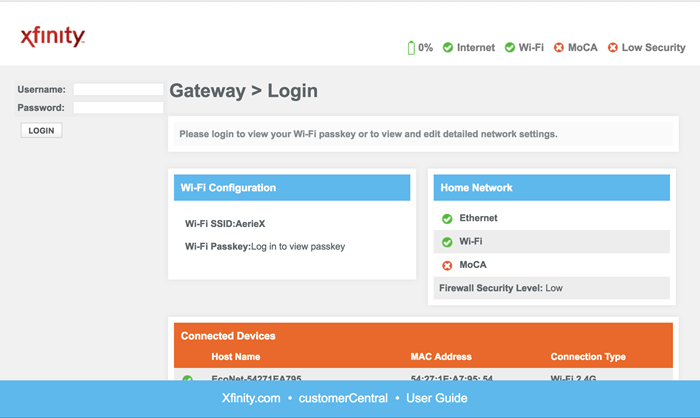Click the Wi-Fi SSID:AerieX text
The width and height of the screenshot is (700, 418).
[225, 224]
